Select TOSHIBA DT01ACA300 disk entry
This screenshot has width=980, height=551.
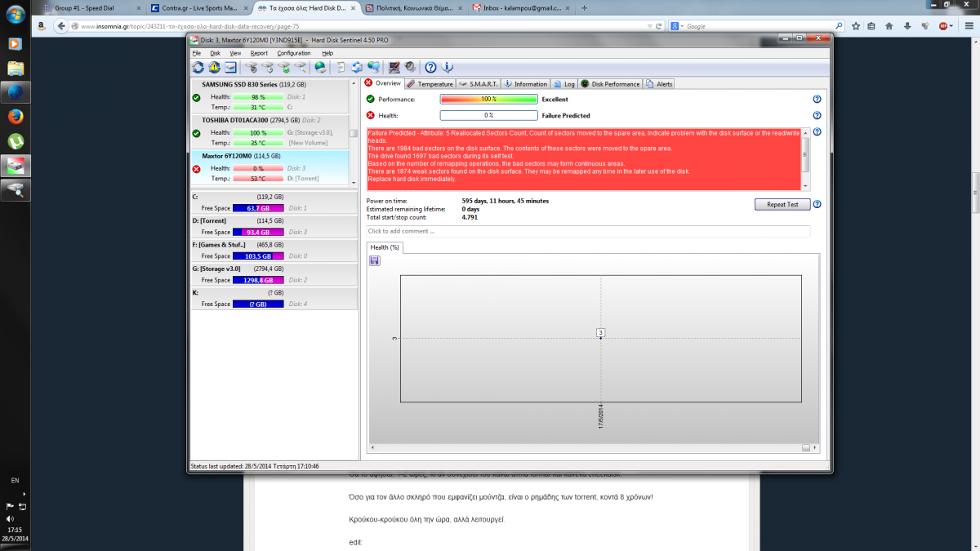269,131
